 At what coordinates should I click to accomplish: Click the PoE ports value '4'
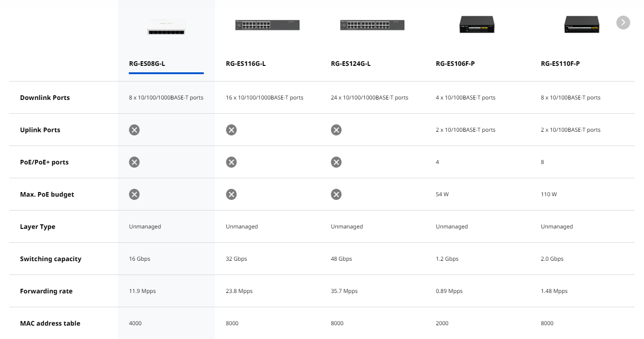pos(437,162)
